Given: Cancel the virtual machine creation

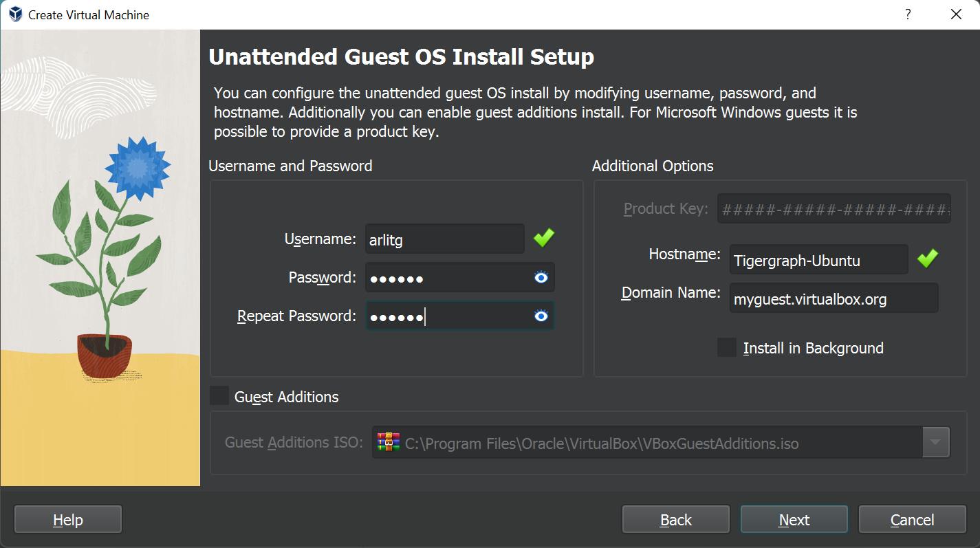Looking at the screenshot, I should coord(913,519).
